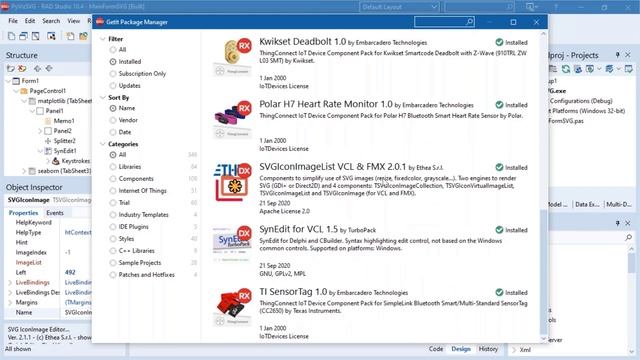Select the Updates filter radio button
This screenshot has height=360, width=640.
[113, 86]
